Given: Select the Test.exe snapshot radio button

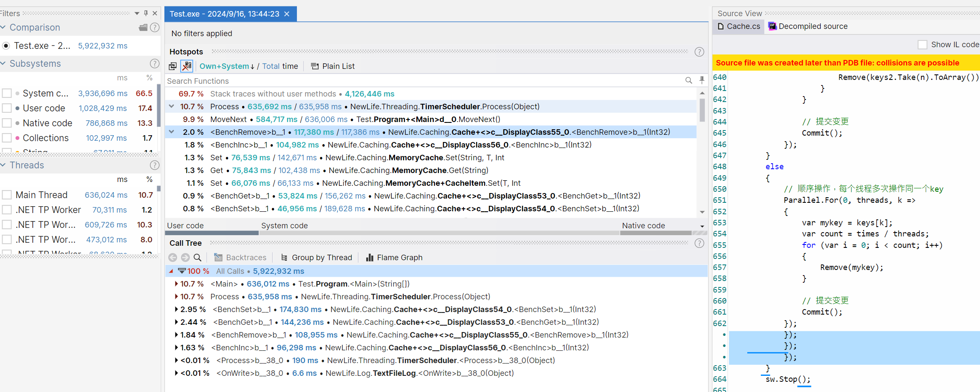Looking at the screenshot, I should click(6, 46).
